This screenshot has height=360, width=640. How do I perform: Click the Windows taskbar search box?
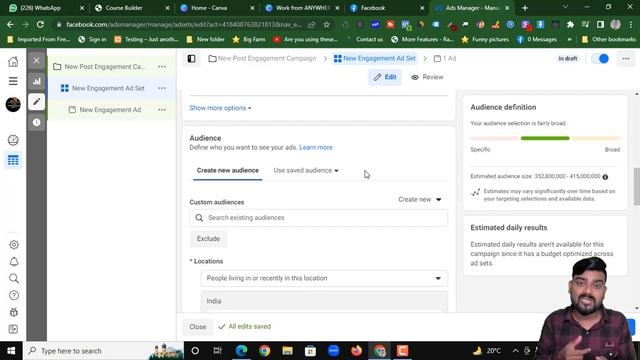[104, 351]
